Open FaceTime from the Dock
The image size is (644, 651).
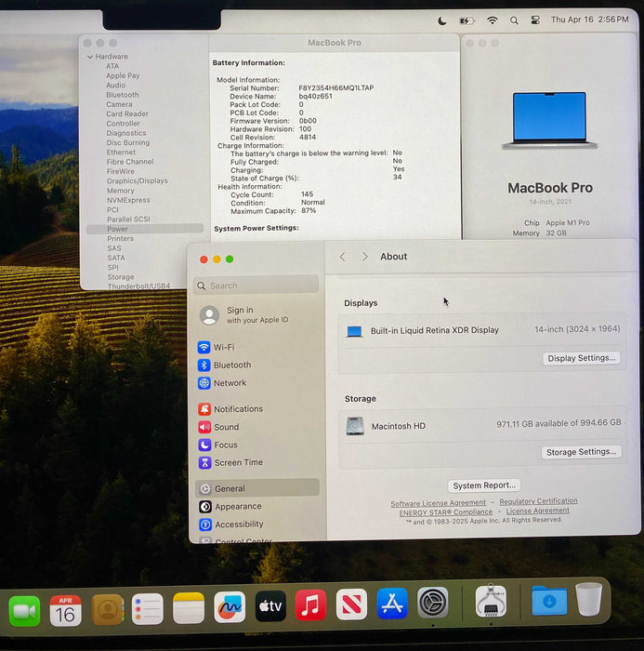[x=24, y=611]
